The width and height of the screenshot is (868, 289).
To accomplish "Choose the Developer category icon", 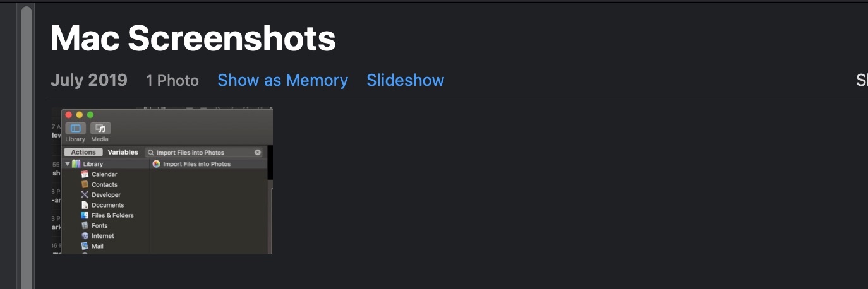I will [x=85, y=195].
